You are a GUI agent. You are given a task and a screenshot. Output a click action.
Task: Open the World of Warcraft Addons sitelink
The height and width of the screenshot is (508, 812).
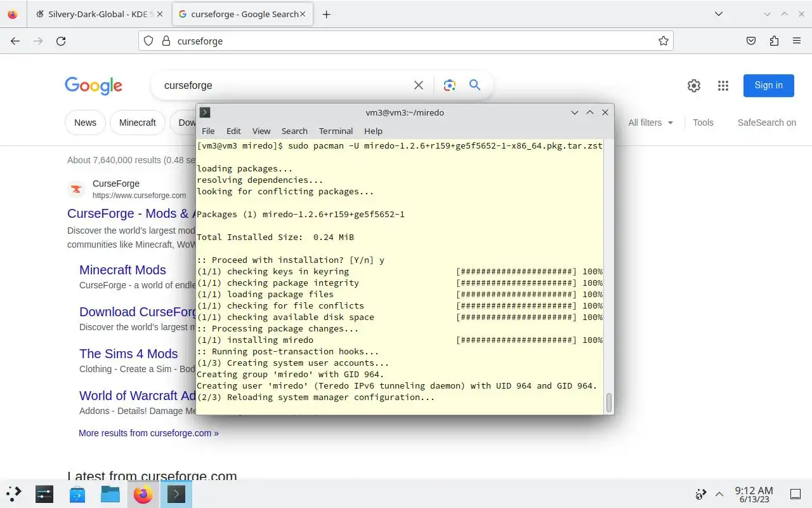[x=138, y=396]
